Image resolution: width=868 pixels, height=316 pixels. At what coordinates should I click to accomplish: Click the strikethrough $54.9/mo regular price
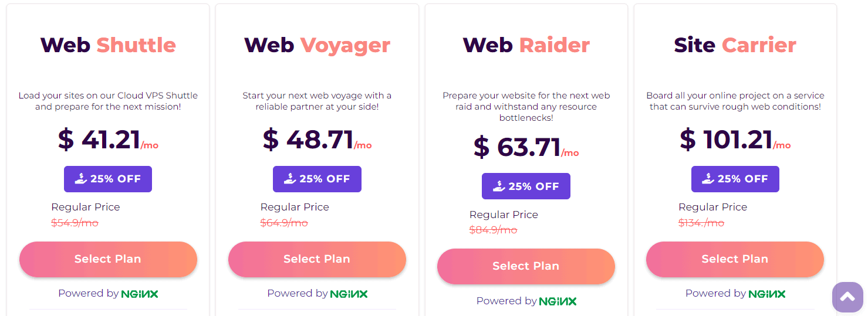point(75,223)
